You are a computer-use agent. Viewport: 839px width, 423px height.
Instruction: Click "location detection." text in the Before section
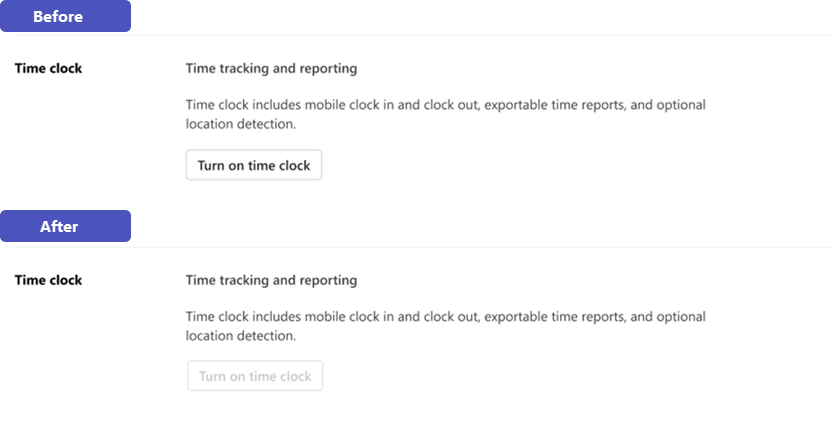click(x=241, y=125)
